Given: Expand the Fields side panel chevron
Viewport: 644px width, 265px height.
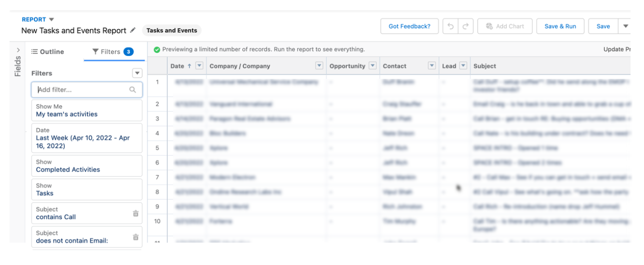Looking at the screenshot, I should coord(18,50).
